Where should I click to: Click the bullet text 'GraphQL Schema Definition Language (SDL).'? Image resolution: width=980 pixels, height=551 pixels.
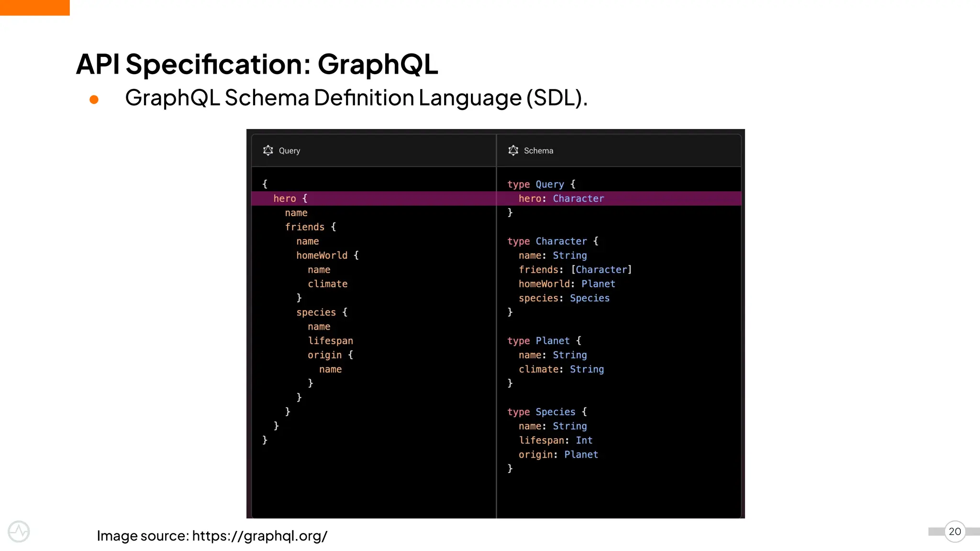point(356,98)
